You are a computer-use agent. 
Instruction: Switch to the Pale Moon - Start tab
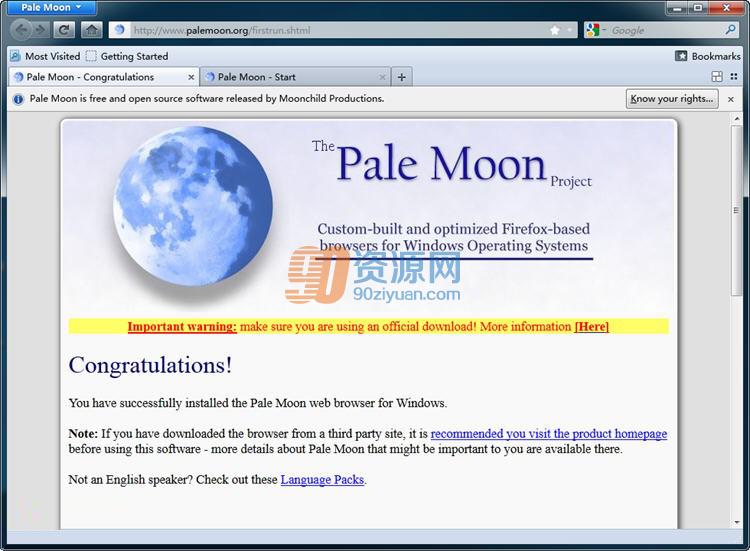295,77
